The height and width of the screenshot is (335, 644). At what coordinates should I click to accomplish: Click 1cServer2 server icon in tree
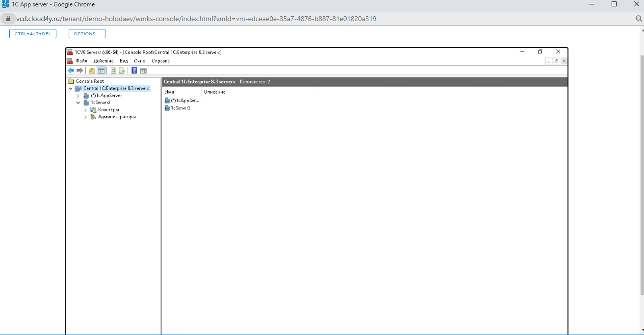point(86,103)
